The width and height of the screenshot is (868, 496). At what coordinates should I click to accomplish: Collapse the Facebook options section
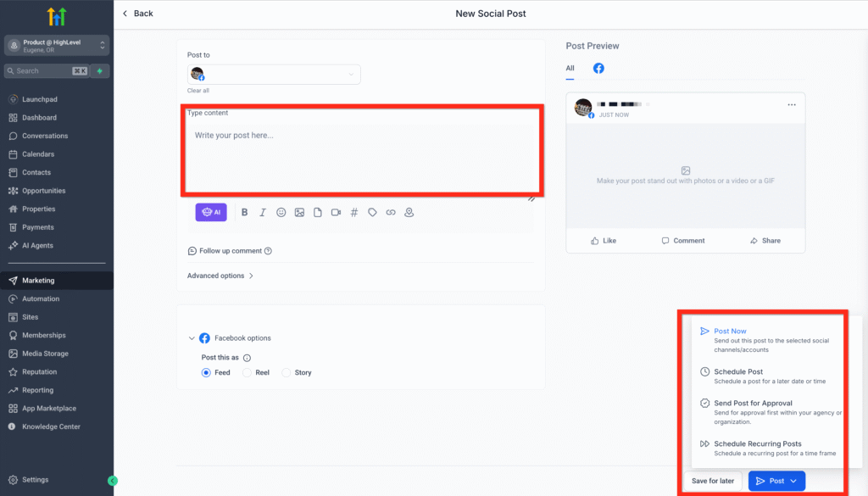click(x=191, y=338)
